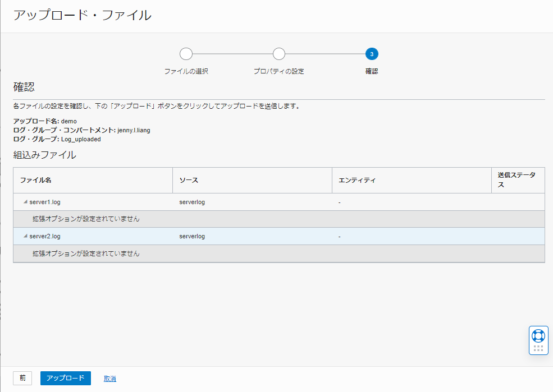Click the step 1 circle above ファイルの選択
The height and width of the screenshot is (392, 553).
[x=186, y=54]
